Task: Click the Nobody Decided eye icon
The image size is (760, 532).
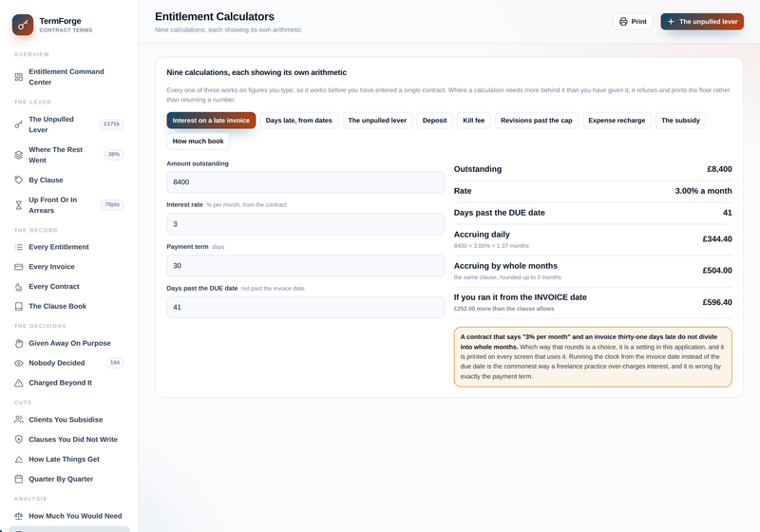Action: [18, 363]
